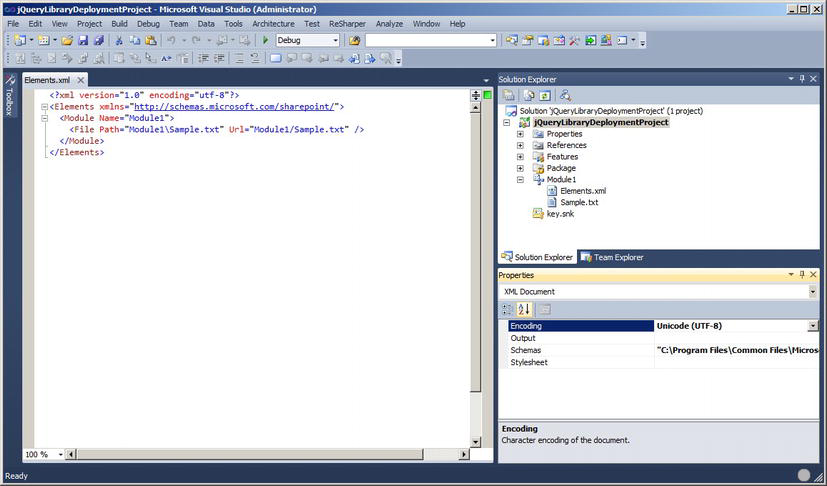Open the Build menu
This screenshot has width=827, height=486.
click(119, 24)
